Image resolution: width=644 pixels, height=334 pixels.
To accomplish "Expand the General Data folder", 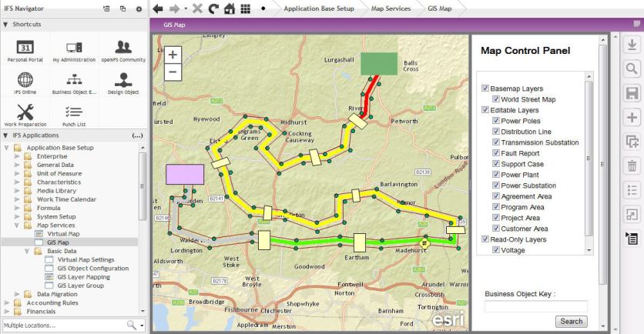I will pos(17,165).
